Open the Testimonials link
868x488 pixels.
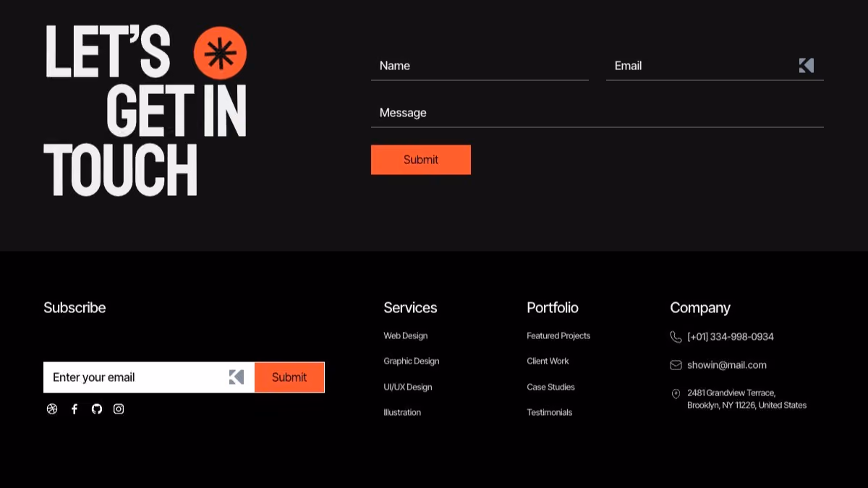click(549, 412)
